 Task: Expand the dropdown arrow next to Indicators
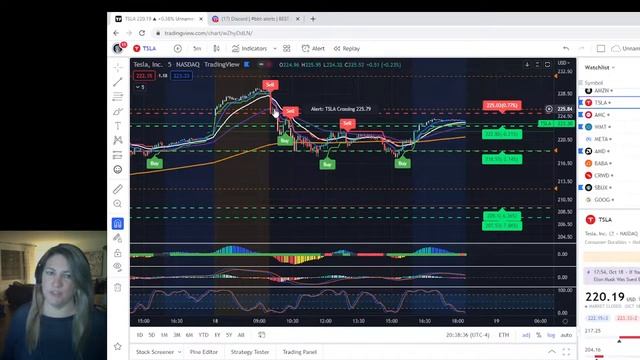[275, 49]
